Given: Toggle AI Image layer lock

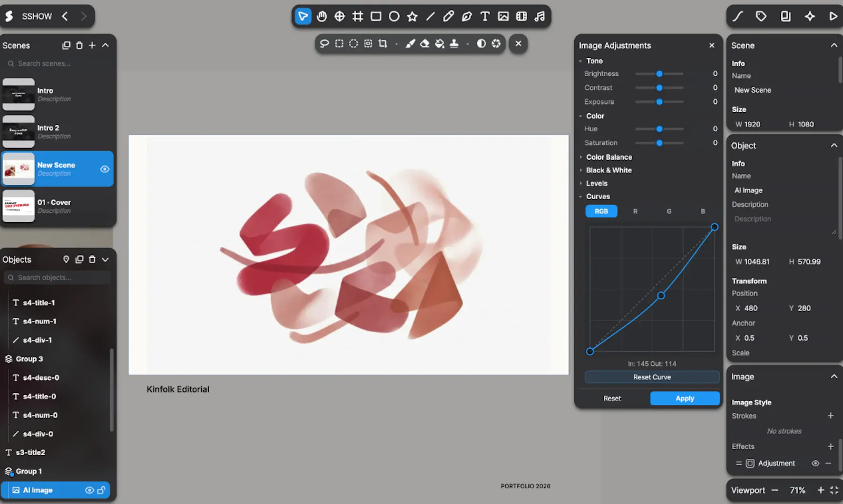Looking at the screenshot, I should (x=101, y=490).
